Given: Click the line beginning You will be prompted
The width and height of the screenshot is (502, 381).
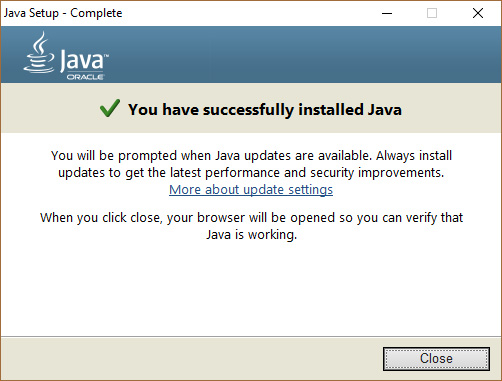Looking at the screenshot, I should [x=251, y=156].
